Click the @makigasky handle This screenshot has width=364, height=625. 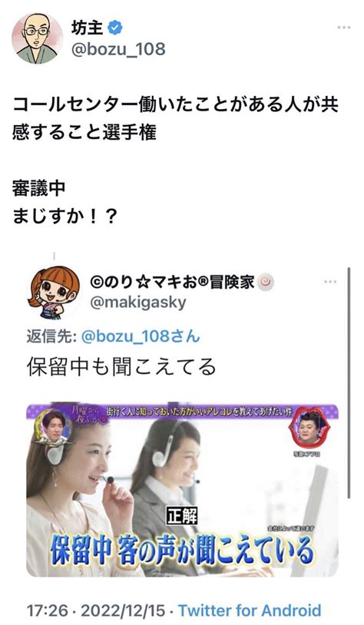[x=138, y=303]
